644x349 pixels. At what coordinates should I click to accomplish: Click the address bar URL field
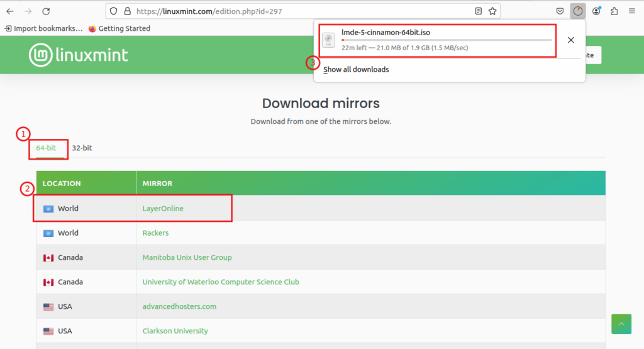[304, 11]
